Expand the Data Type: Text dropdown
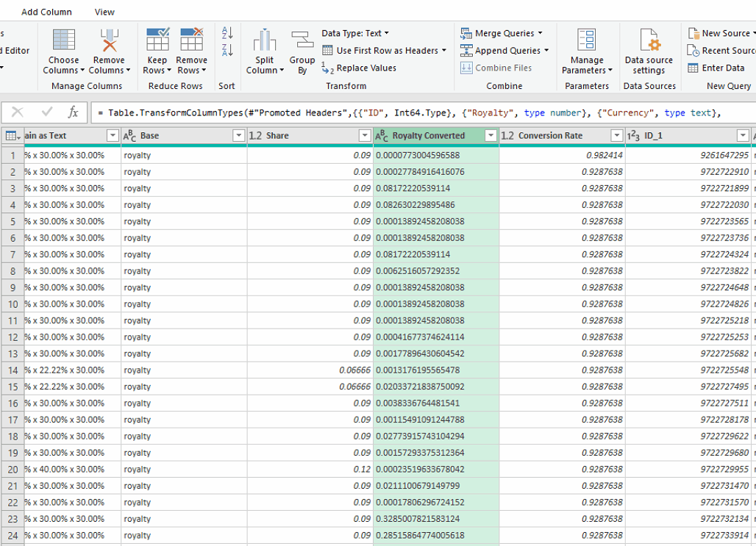Viewport: 756px width, 546px height. click(356, 33)
